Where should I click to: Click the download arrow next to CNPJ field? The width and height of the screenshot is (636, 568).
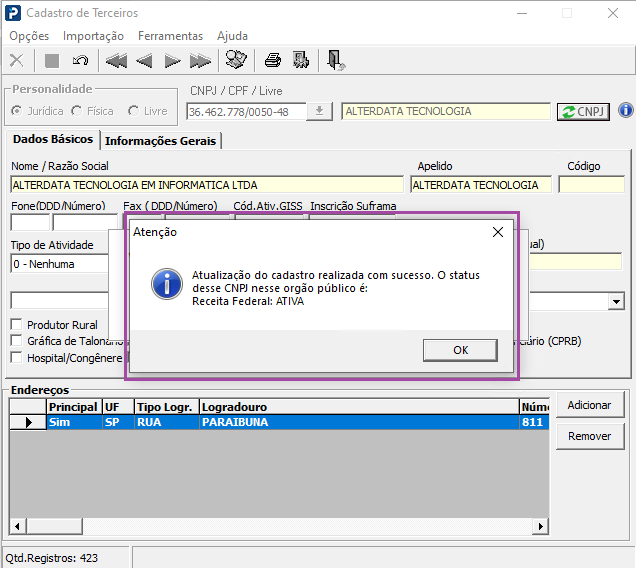click(320, 111)
